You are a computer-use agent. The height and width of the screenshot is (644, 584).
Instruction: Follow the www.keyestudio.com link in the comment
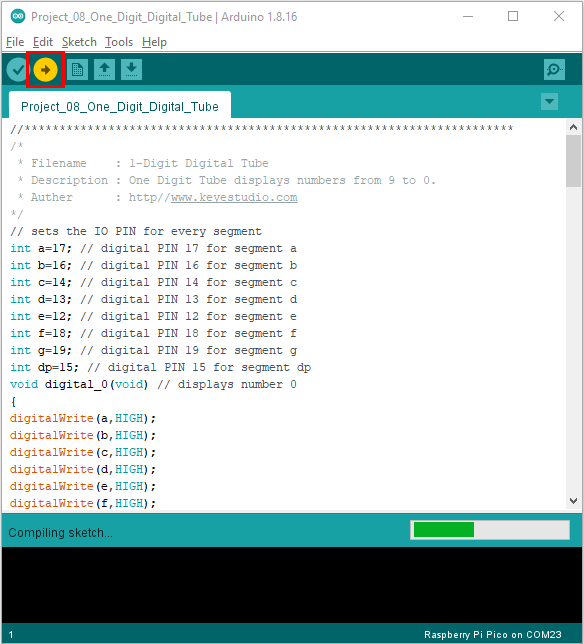coord(234,198)
